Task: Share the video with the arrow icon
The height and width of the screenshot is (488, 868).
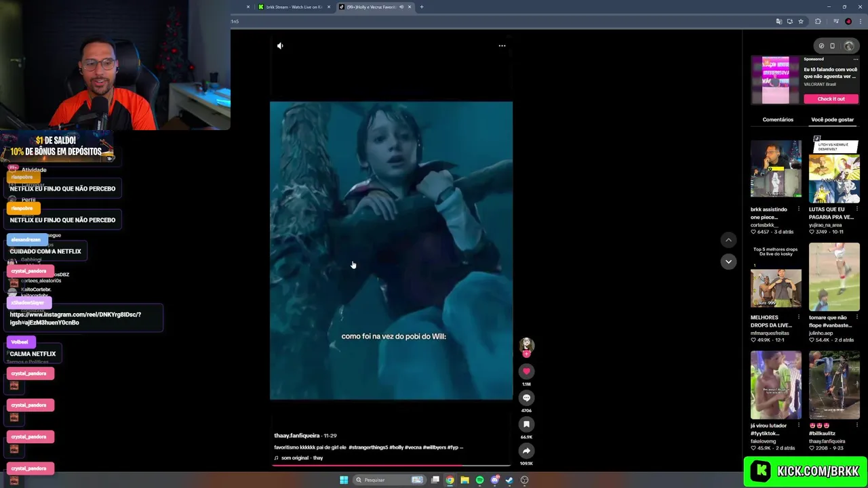Action: [526, 451]
